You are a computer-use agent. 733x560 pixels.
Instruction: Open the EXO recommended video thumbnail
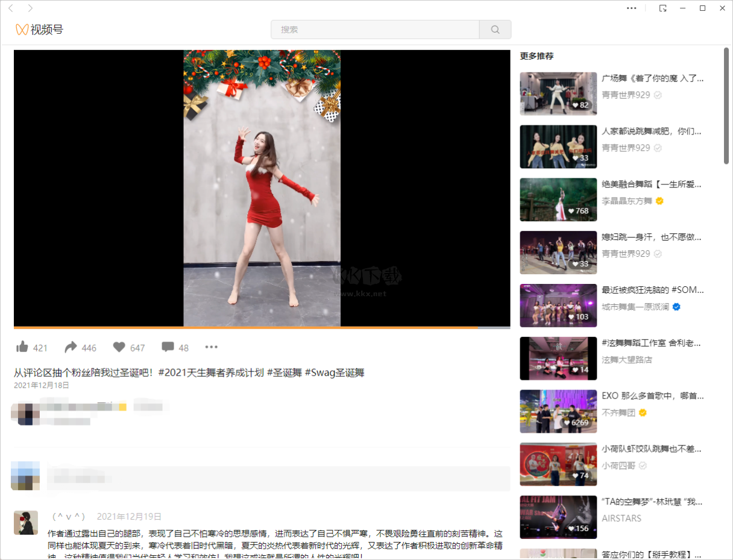[558, 411]
